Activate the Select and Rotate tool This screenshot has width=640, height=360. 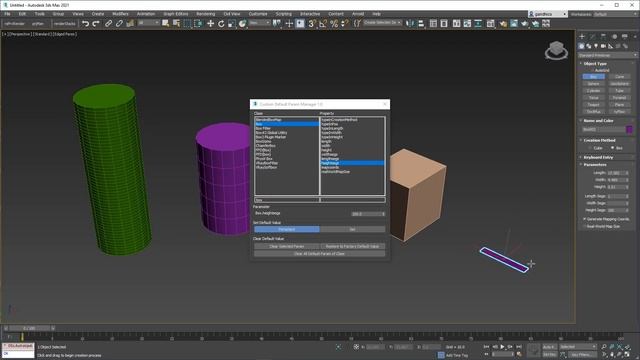221,24
